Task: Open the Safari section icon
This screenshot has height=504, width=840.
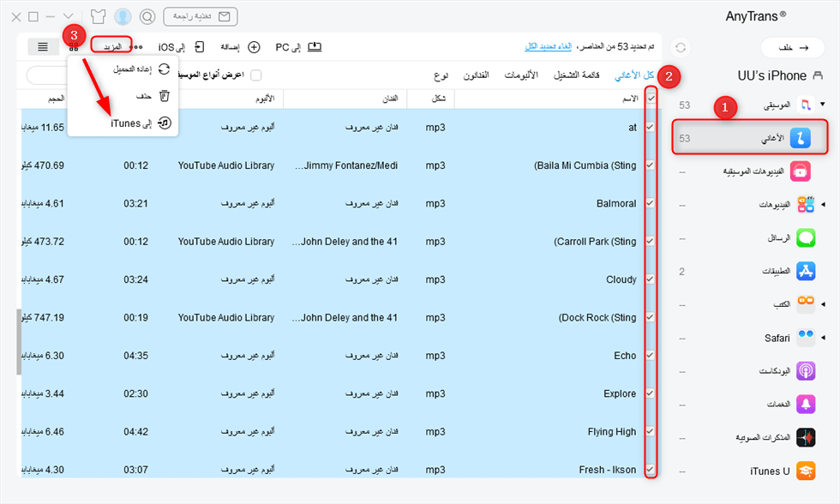Action: [x=805, y=337]
